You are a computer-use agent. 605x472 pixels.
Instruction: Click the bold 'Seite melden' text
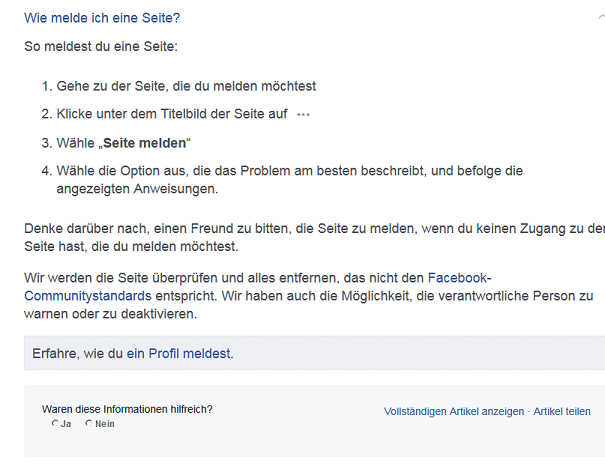(x=145, y=143)
